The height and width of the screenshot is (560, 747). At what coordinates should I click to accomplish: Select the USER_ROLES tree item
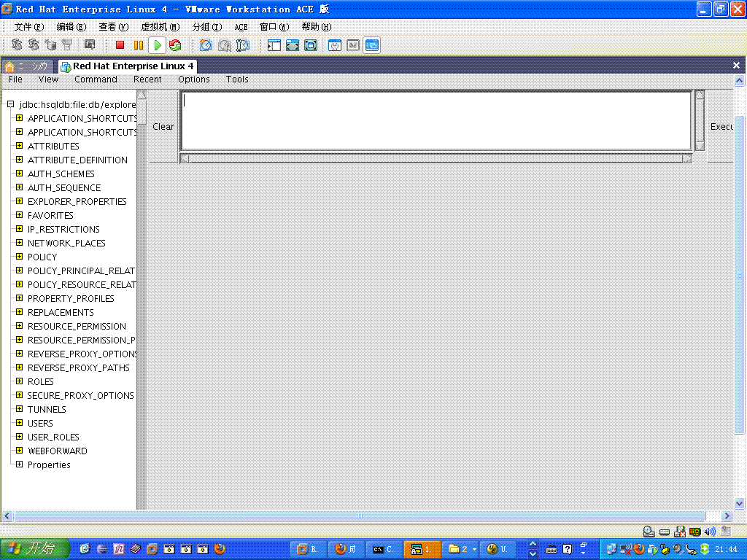(53, 437)
